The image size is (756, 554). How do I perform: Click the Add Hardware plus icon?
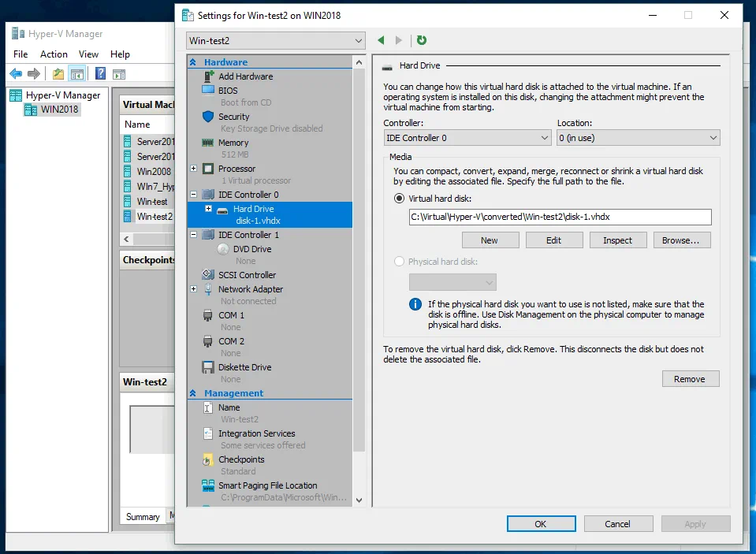pyautogui.click(x=211, y=76)
